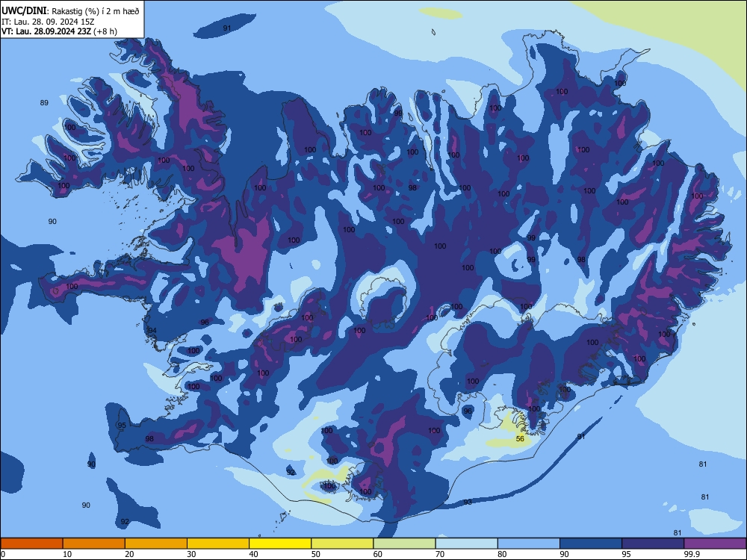Click the 99.9 legend scale label
This screenshot has width=747, height=560.
(692, 554)
